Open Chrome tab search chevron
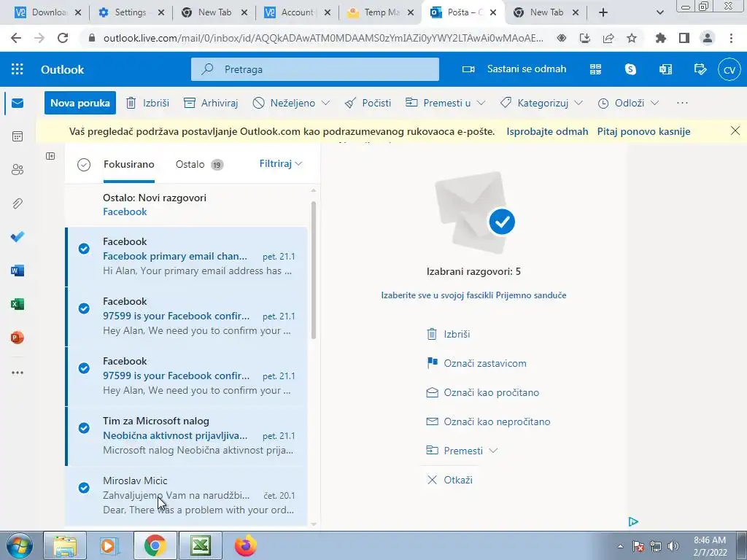 (659, 13)
